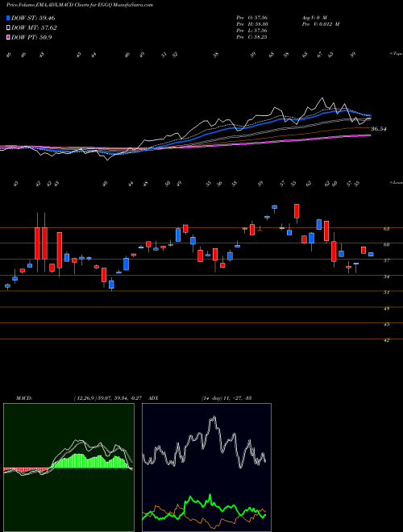The width and height of the screenshot is (403, 532).
Task: Click the 51 price axis label
Action: pos(386,293)
